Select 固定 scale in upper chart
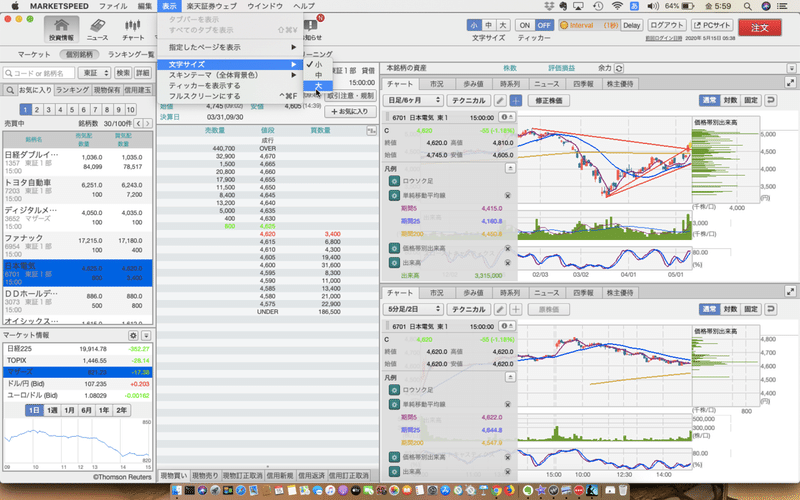The width and height of the screenshot is (800, 500). pyautogui.click(x=751, y=100)
